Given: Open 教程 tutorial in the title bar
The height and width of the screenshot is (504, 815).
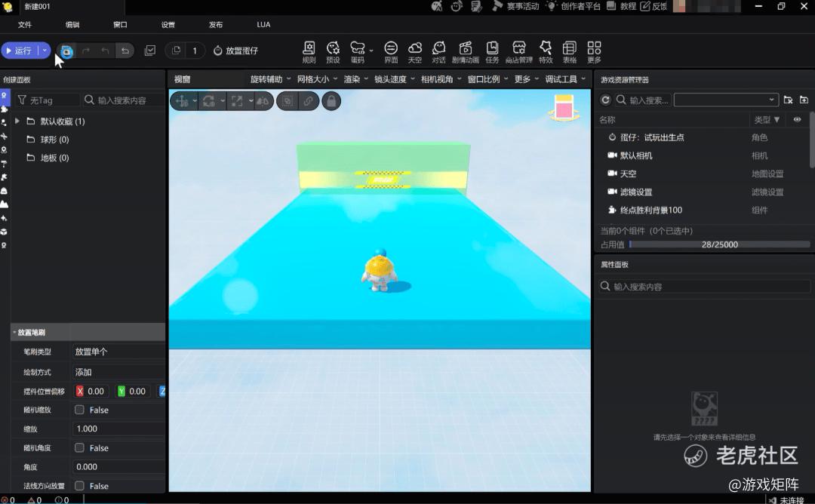Looking at the screenshot, I should (621, 6).
